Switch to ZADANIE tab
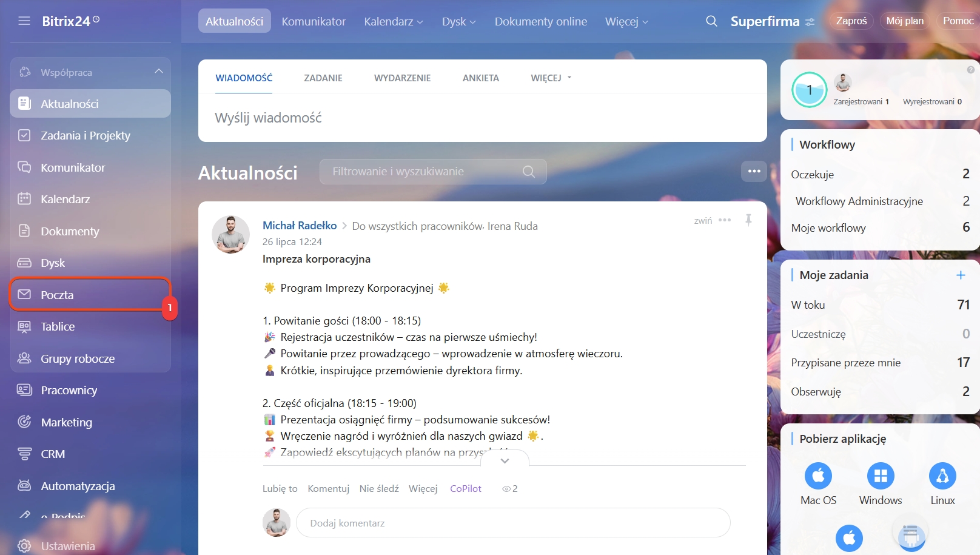Image resolution: width=980 pixels, height=555 pixels. point(323,78)
